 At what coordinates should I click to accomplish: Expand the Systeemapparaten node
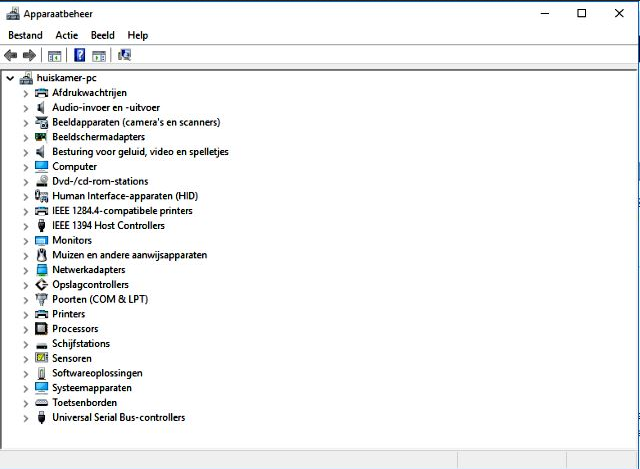26,389
